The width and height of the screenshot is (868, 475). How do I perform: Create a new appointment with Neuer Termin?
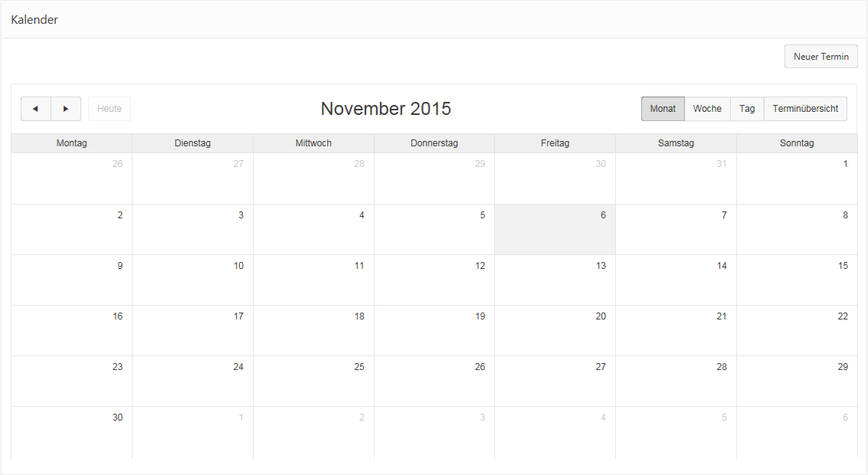[821, 57]
